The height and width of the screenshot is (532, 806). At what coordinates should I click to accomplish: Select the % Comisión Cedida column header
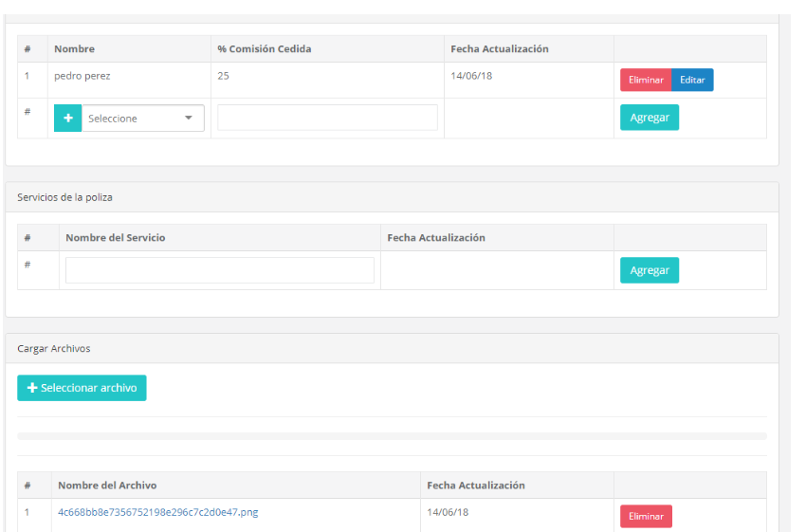click(x=265, y=49)
